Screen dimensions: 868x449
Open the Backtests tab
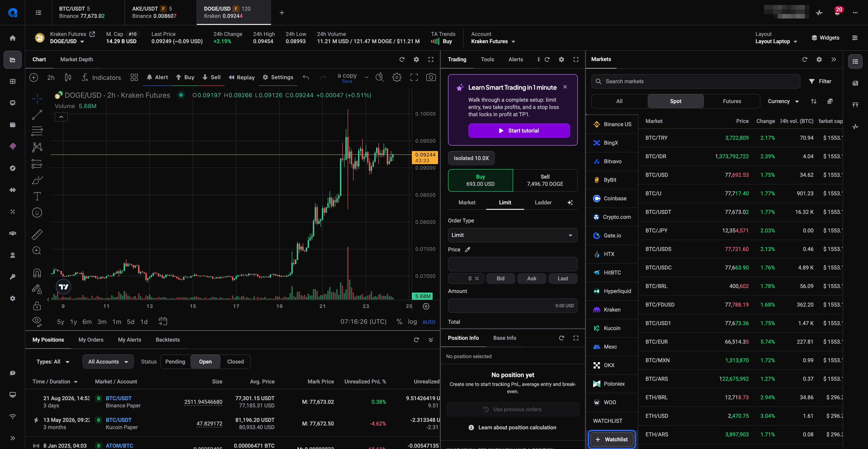click(167, 340)
